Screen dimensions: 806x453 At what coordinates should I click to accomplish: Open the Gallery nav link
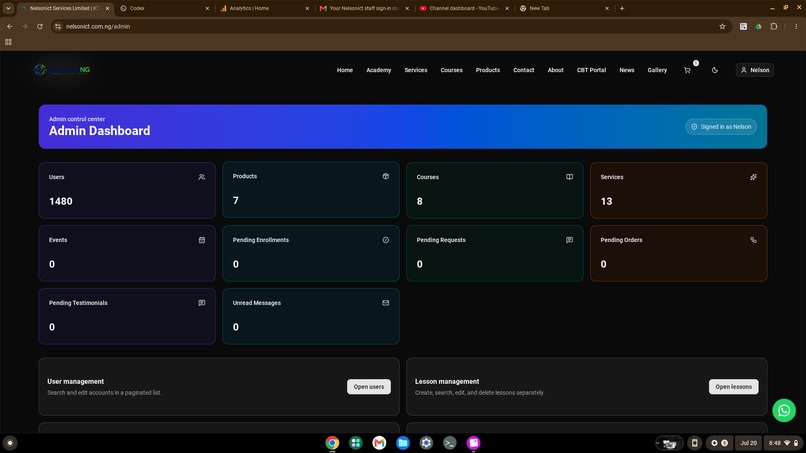[x=657, y=70]
